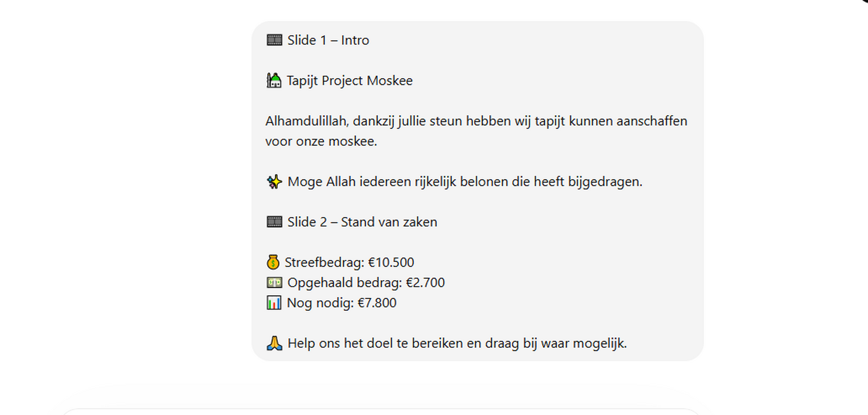Click the 'voor onze moskee.' text line
The height and width of the screenshot is (415, 868).
click(x=321, y=141)
